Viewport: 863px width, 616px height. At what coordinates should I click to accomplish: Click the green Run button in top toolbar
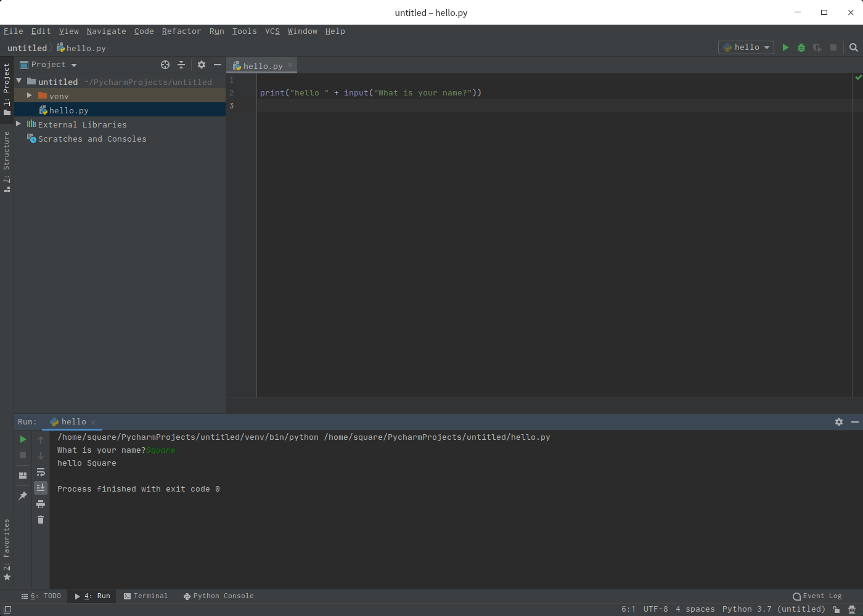click(785, 47)
